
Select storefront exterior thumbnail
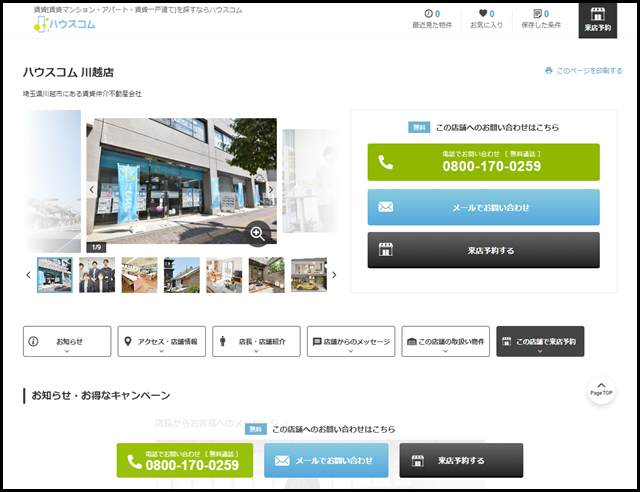point(55,275)
